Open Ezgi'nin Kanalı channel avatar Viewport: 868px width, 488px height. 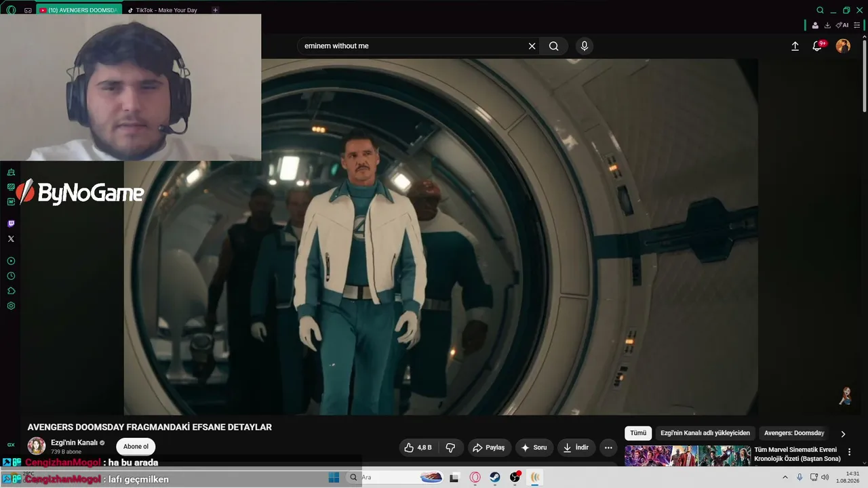37,446
